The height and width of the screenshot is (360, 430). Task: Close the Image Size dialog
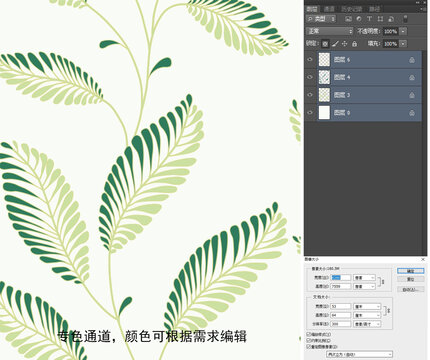tap(423, 259)
